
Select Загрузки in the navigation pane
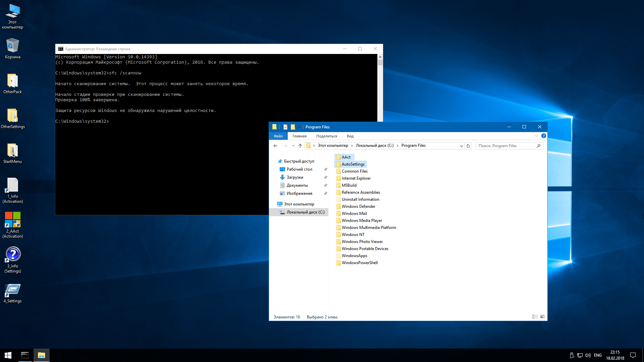[x=294, y=177]
